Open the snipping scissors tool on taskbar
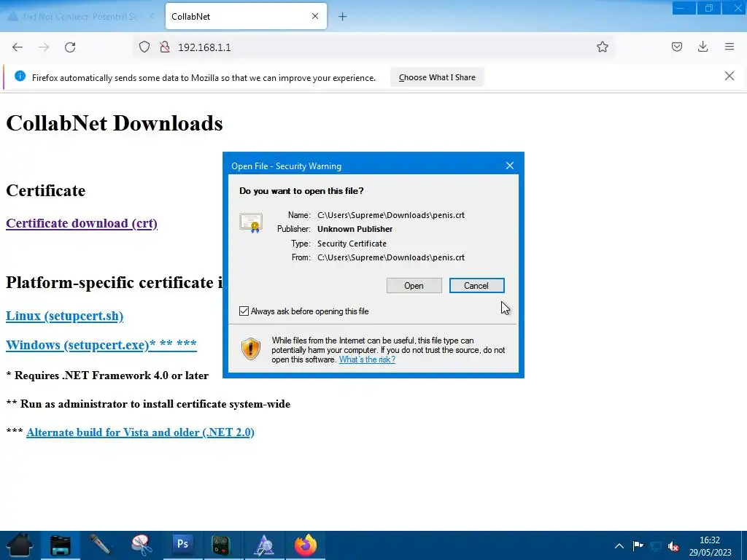Screen dimensions: 747x560 (142, 545)
